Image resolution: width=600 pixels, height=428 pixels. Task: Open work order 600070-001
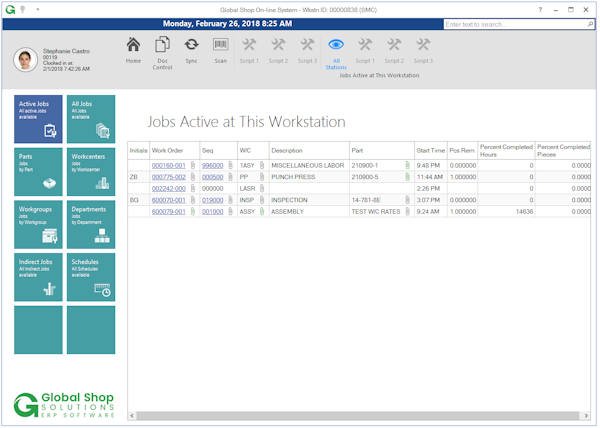point(168,200)
